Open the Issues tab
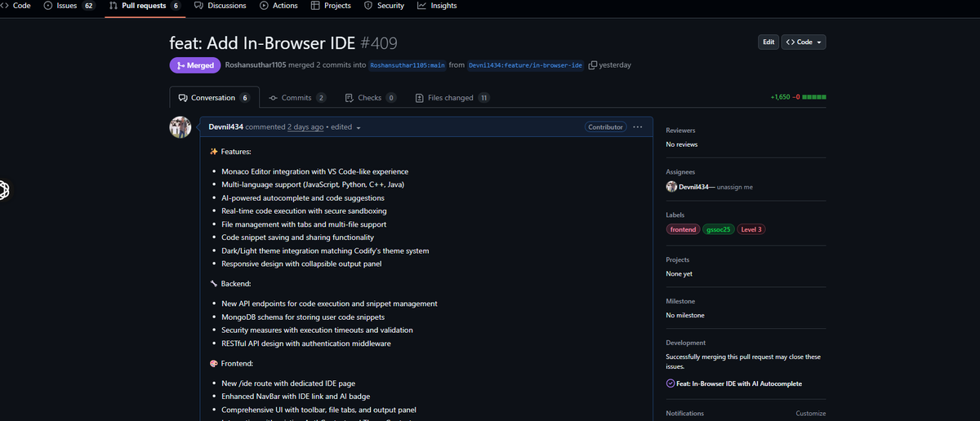Image resolution: width=980 pixels, height=421 pixels. pos(69,6)
